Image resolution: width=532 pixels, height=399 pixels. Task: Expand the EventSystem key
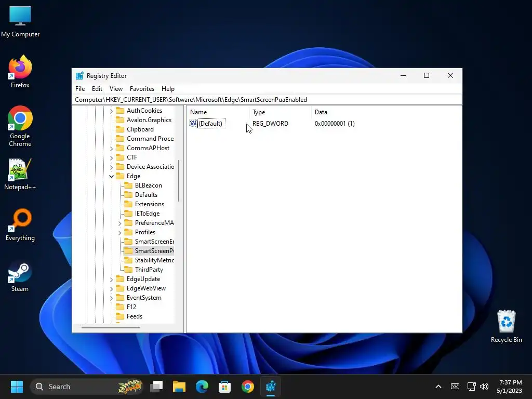click(111, 298)
